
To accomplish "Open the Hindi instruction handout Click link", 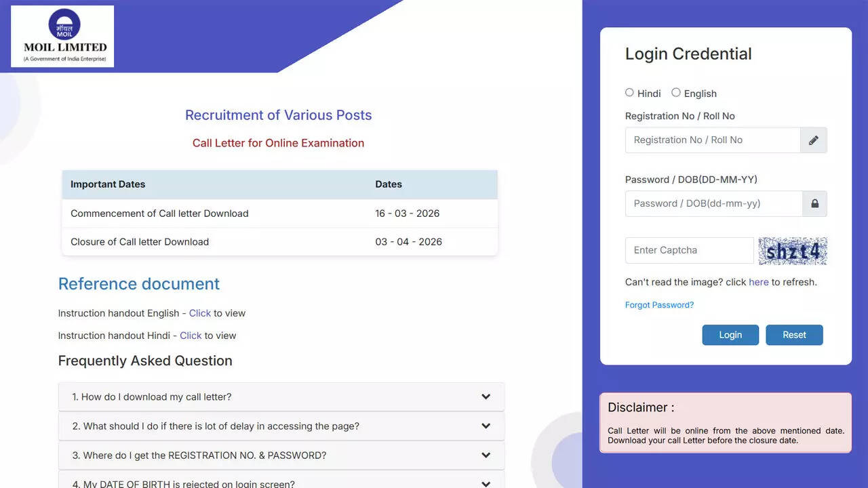I will (191, 335).
